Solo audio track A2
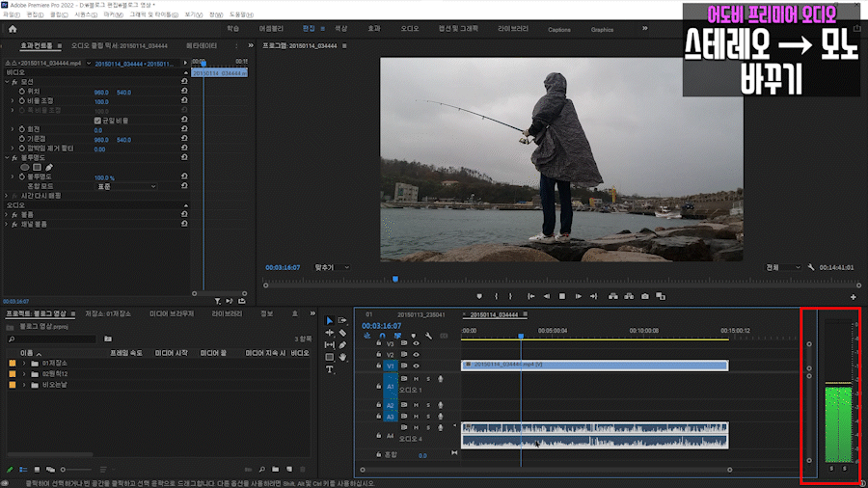 pos(428,405)
